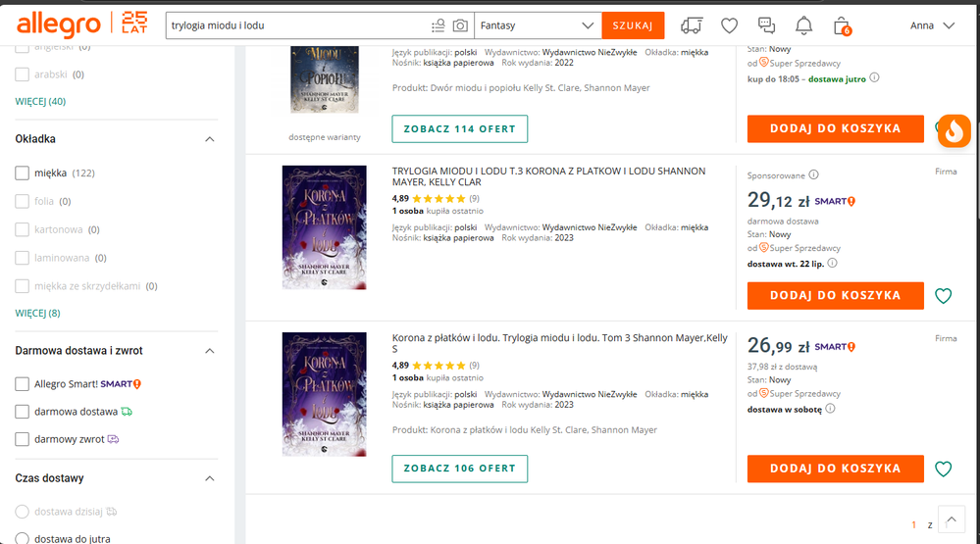Open messages chat icon in header

tap(766, 25)
